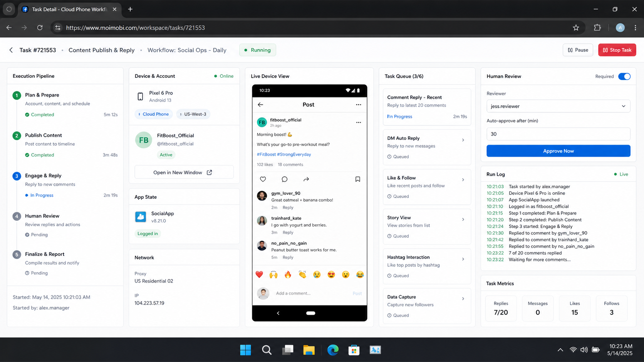Image resolution: width=644 pixels, height=362 pixels.
Task: Click the Approve Now button
Action: pos(558,151)
